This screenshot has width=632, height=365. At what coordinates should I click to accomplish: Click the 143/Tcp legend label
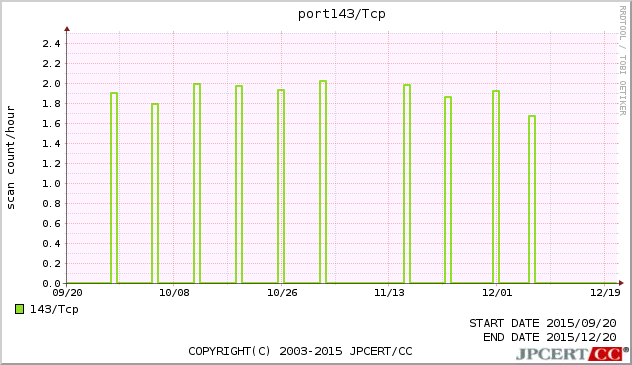54,309
